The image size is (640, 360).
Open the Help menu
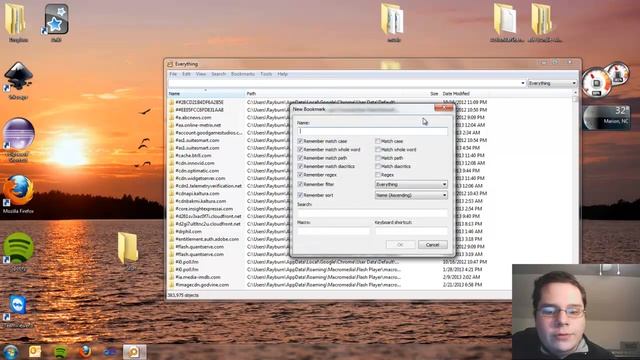(282, 74)
